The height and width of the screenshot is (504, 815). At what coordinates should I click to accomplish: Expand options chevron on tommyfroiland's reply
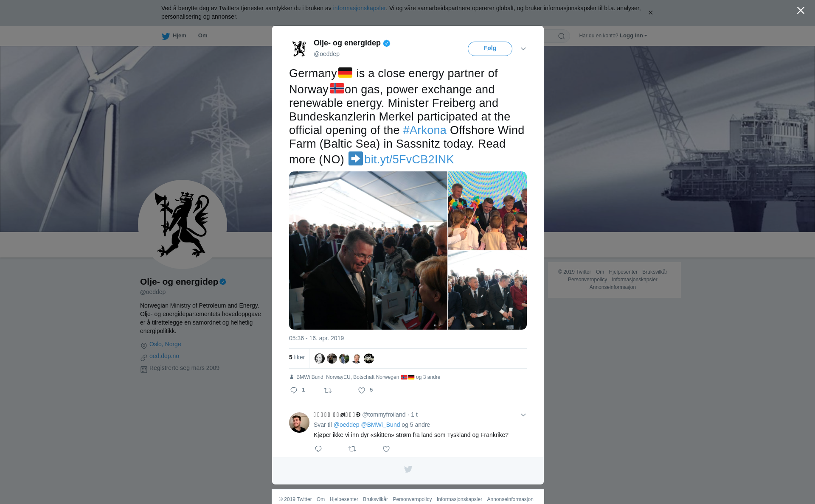(x=523, y=415)
